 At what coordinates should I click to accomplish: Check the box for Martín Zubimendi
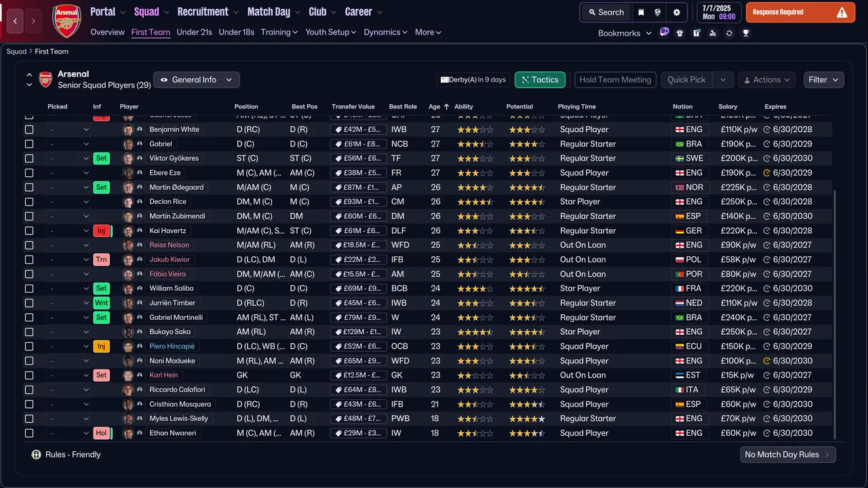[x=29, y=216]
